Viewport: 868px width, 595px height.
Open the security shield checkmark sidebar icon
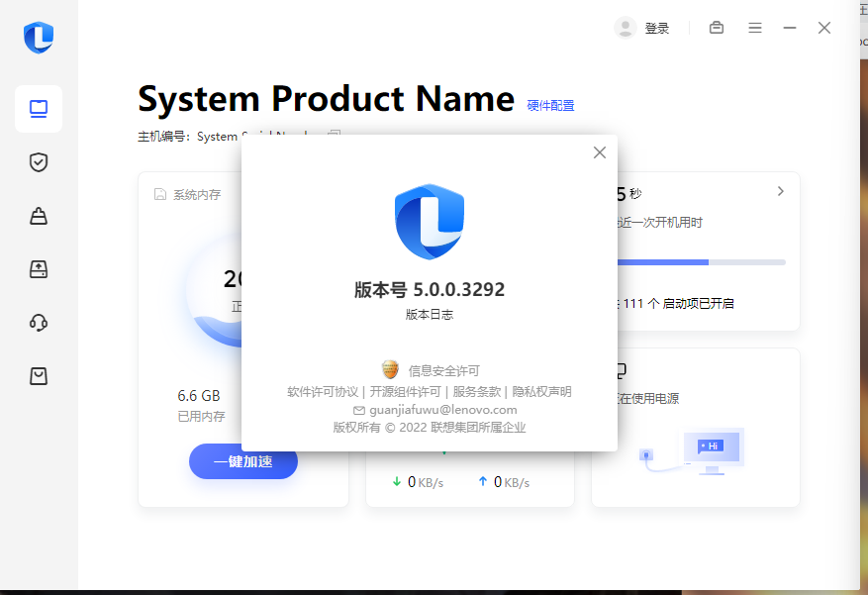[39, 162]
